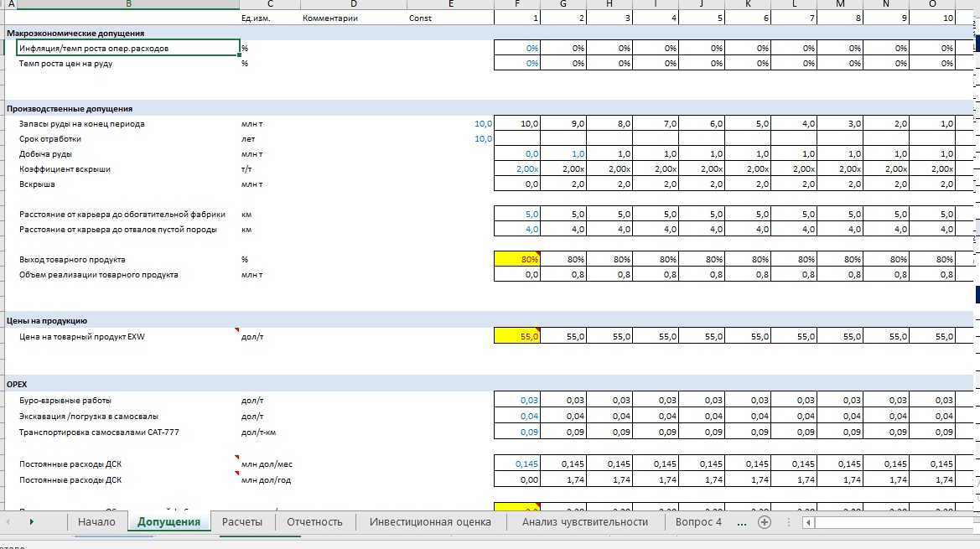The width and height of the screenshot is (980, 549).
Task: Click the horizontal scrollbar left arrow
Action: pos(808,523)
